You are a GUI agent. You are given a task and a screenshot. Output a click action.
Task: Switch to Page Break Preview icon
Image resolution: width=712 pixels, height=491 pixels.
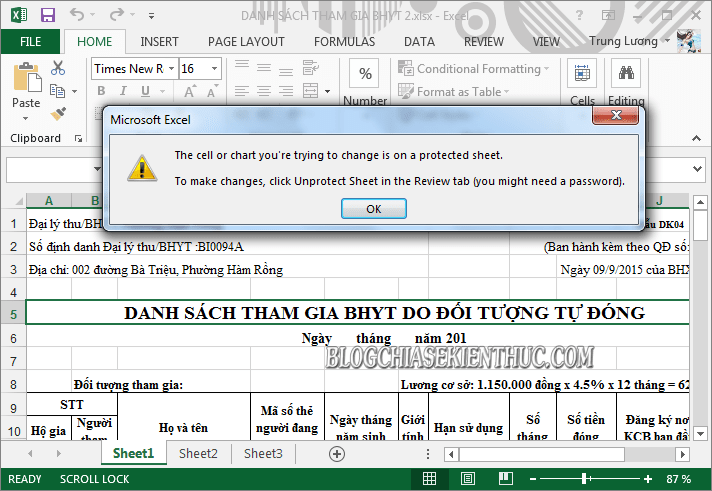[x=505, y=478]
